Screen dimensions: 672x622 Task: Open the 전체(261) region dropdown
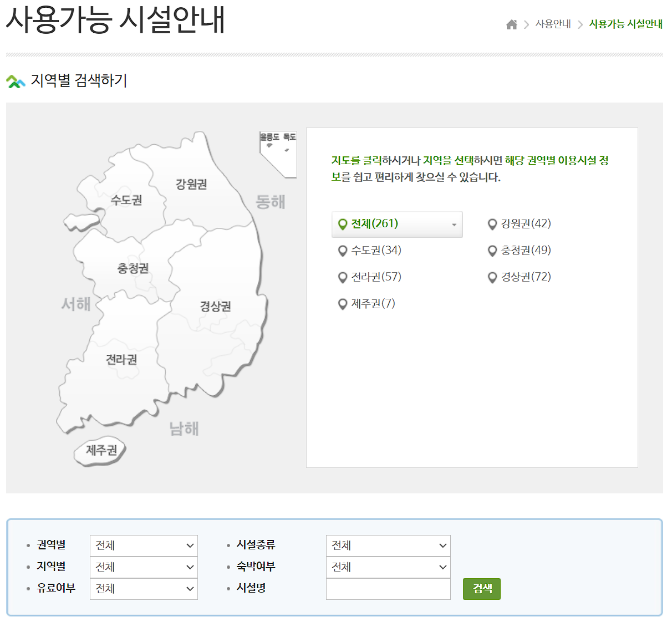coord(397,224)
